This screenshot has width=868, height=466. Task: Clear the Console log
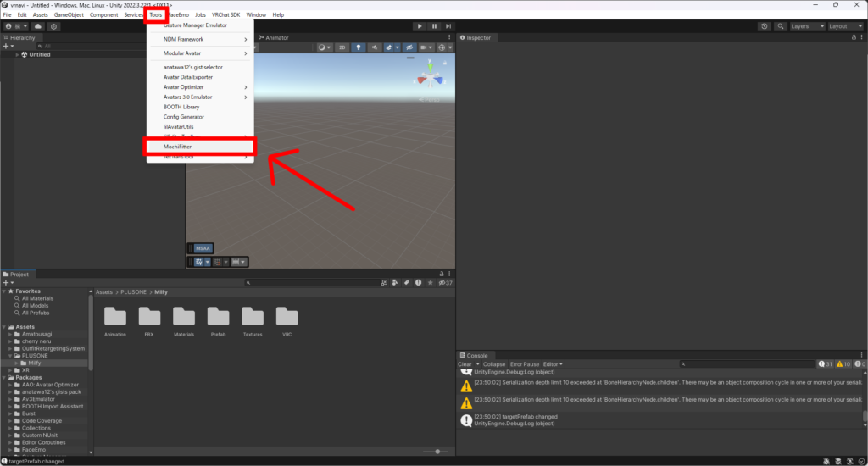pyautogui.click(x=465, y=364)
